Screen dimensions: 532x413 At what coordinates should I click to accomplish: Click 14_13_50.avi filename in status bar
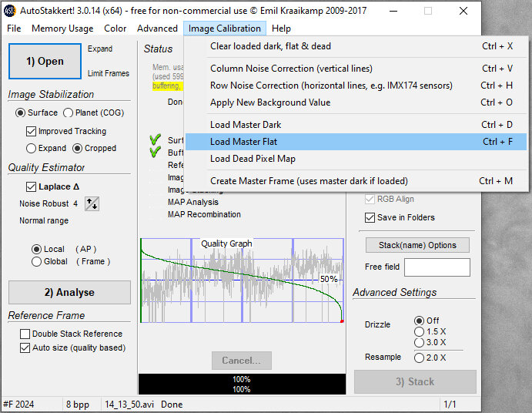[129, 405]
